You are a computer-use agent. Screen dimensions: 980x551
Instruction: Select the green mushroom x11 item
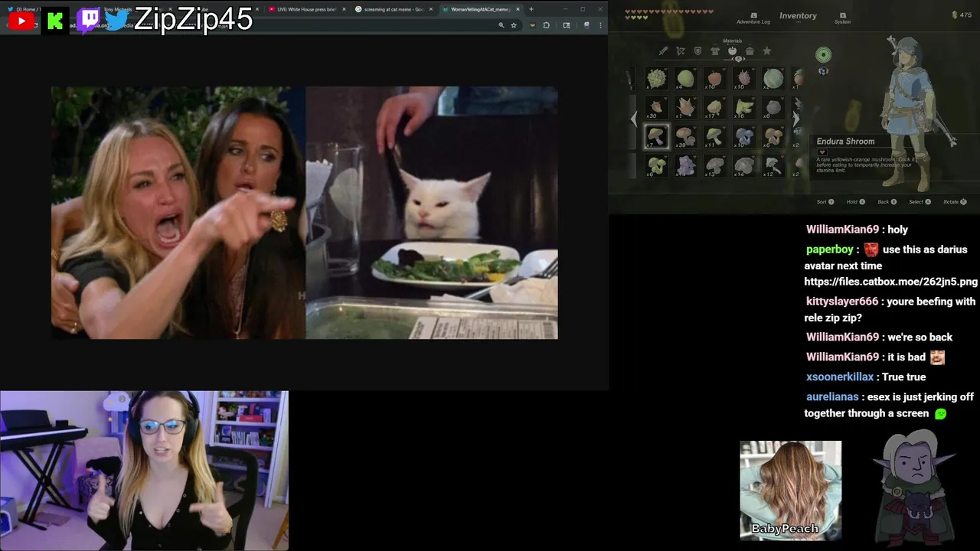(714, 136)
